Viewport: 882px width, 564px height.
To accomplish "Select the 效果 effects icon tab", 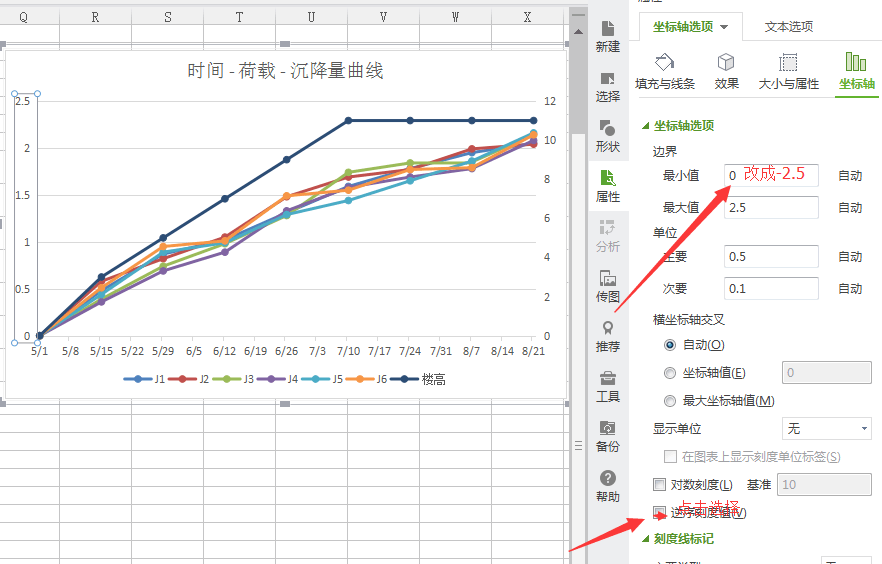I will point(727,71).
